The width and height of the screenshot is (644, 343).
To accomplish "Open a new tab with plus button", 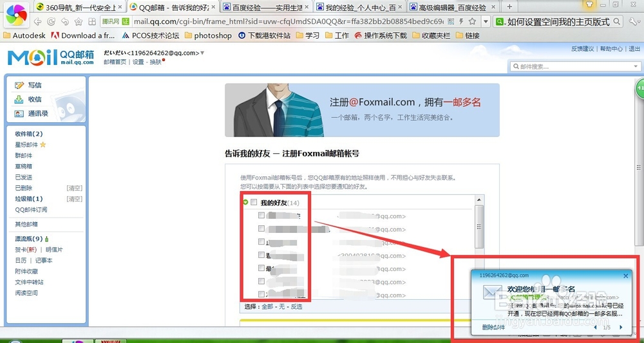I will tap(509, 6).
